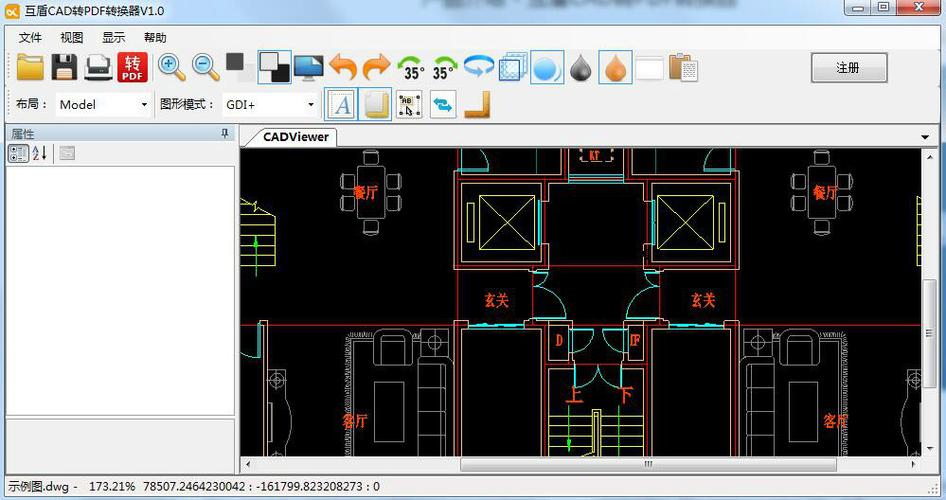Undo with the left orange arrow
This screenshot has height=500, width=946.
[343, 67]
